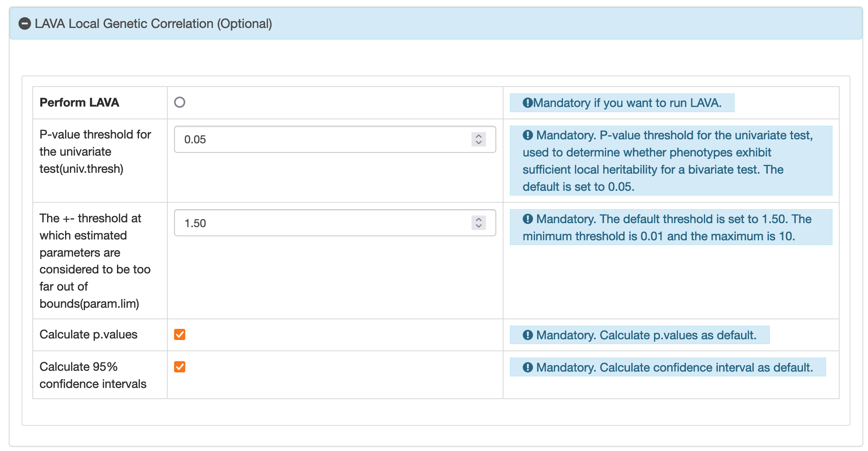Disable Calculate 95% confidence intervals checkbox
The image size is (868, 451).
click(x=180, y=367)
